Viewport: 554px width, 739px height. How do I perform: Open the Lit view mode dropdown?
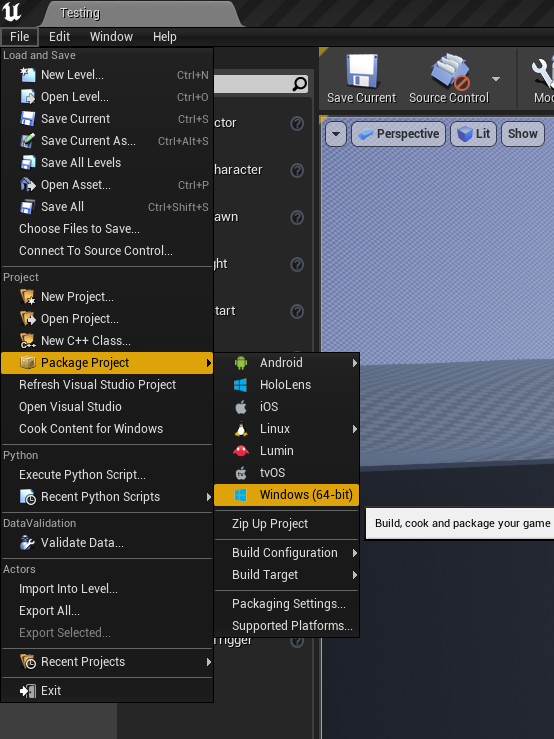pos(473,134)
